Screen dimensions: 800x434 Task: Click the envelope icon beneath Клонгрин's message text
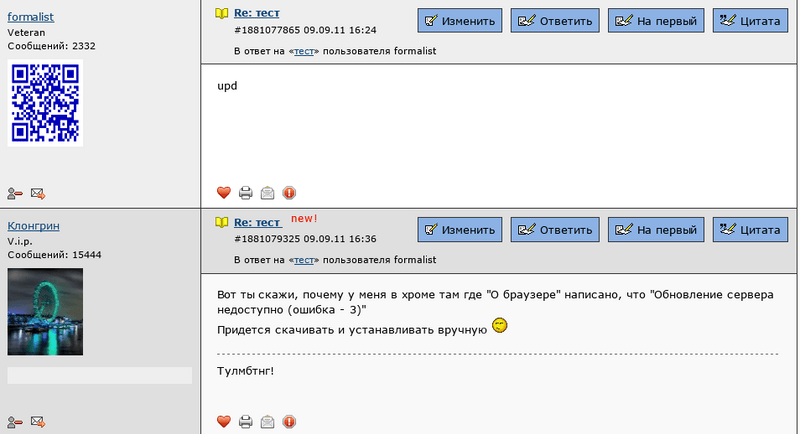(x=267, y=421)
